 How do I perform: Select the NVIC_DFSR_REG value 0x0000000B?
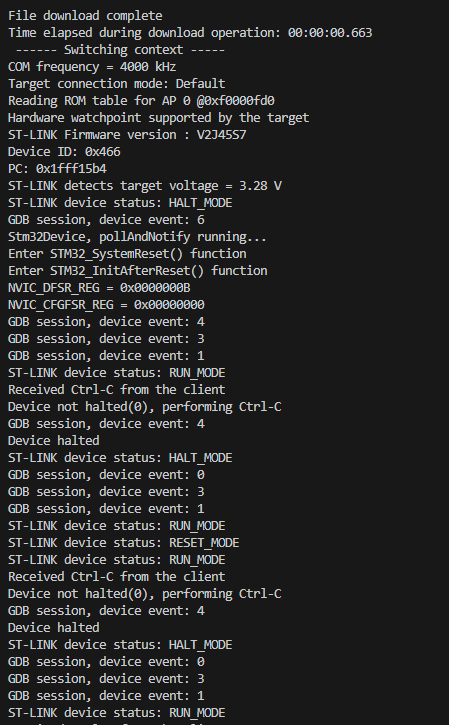pos(155,288)
